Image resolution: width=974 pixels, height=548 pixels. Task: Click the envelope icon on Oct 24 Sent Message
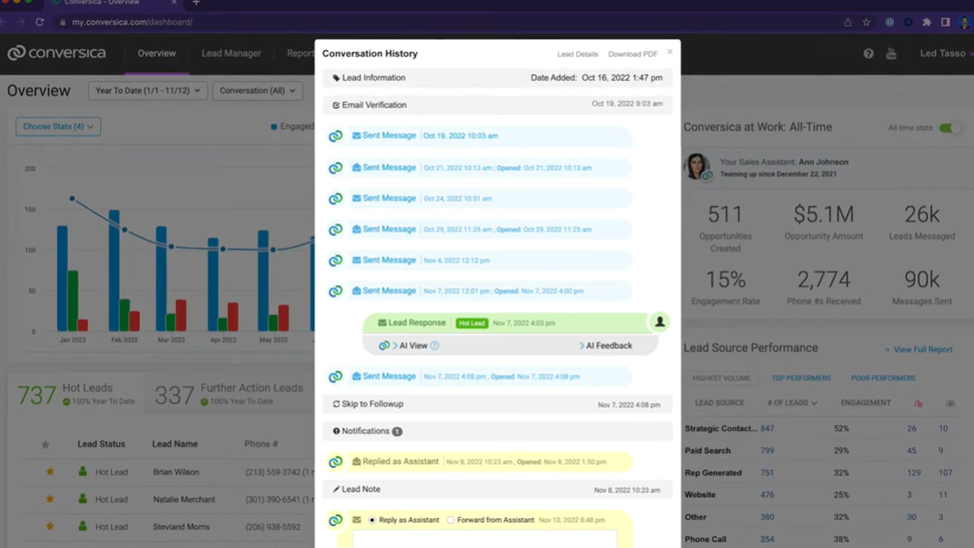click(357, 198)
